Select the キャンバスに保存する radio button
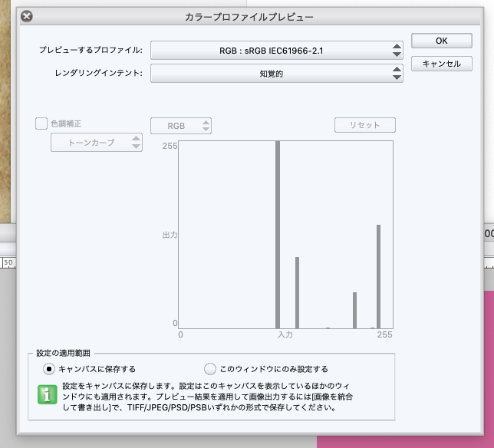Image resolution: width=494 pixels, height=448 pixels. pyautogui.click(x=49, y=369)
